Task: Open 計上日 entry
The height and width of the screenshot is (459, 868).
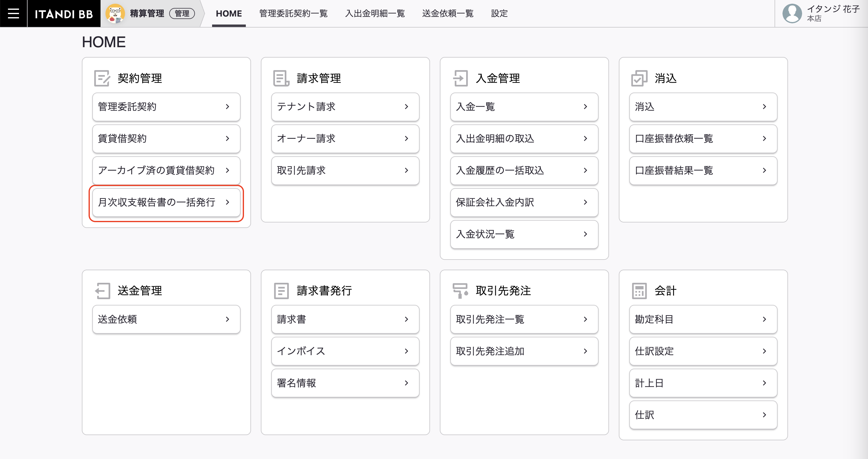Action: [x=703, y=383]
